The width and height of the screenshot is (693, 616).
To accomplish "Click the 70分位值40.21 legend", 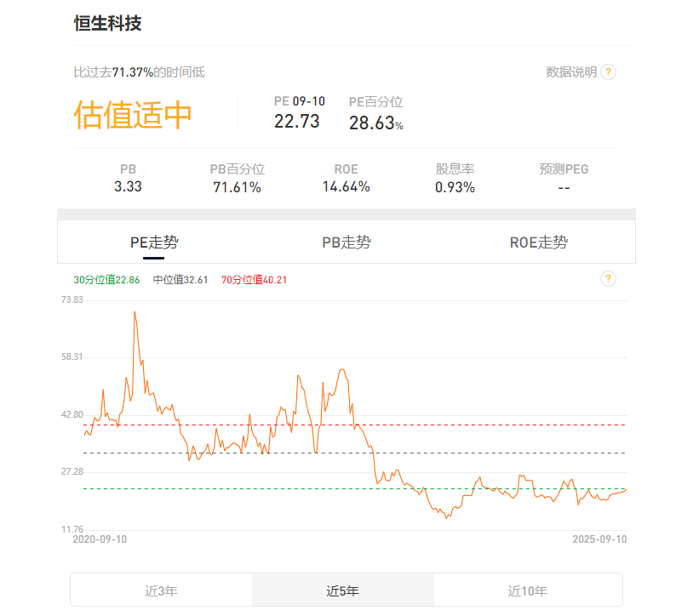I will click(x=255, y=280).
